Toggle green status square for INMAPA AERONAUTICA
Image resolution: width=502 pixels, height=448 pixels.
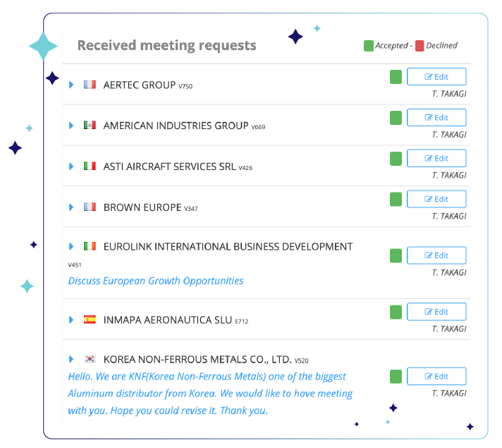click(x=396, y=312)
